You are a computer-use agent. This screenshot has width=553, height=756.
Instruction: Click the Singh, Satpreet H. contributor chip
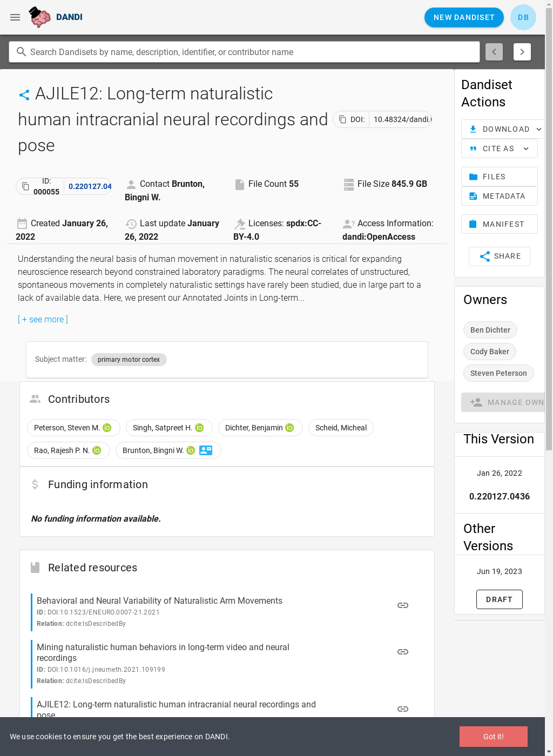(169, 428)
